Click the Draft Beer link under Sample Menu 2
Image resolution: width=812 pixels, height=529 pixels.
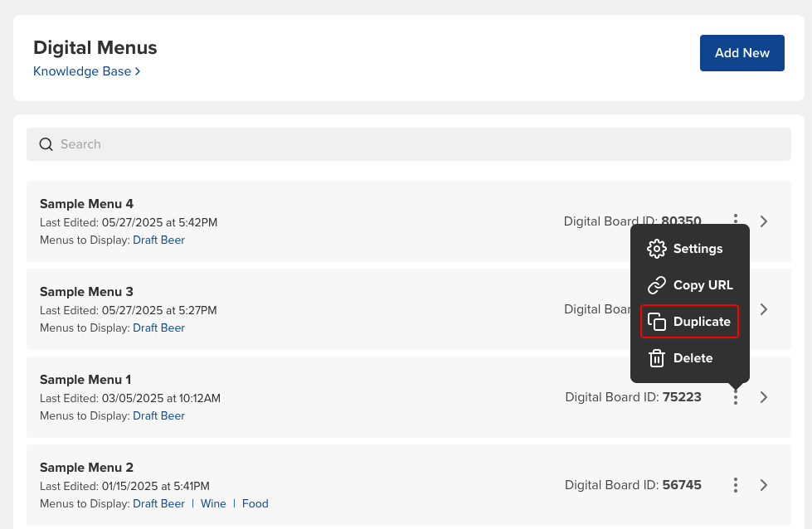(x=158, y=503)
